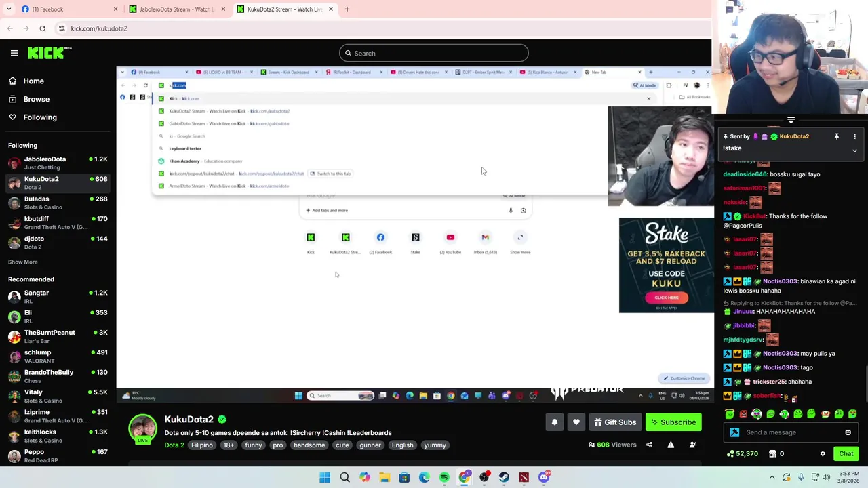Image resolution: width=868 pixels, height=488 pixels.
Task: Open chat settings gear
Action: 823,454
